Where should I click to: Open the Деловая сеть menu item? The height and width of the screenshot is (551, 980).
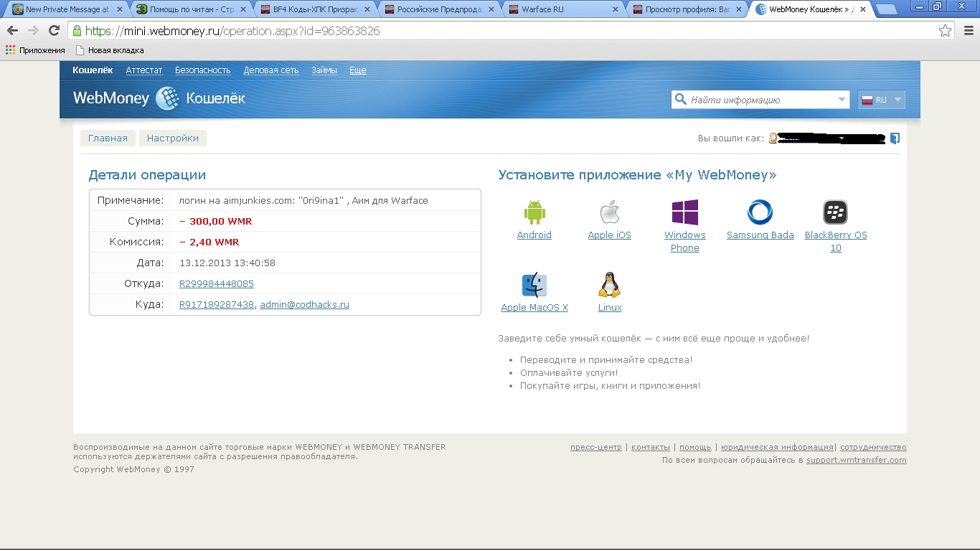click(271, 70)
